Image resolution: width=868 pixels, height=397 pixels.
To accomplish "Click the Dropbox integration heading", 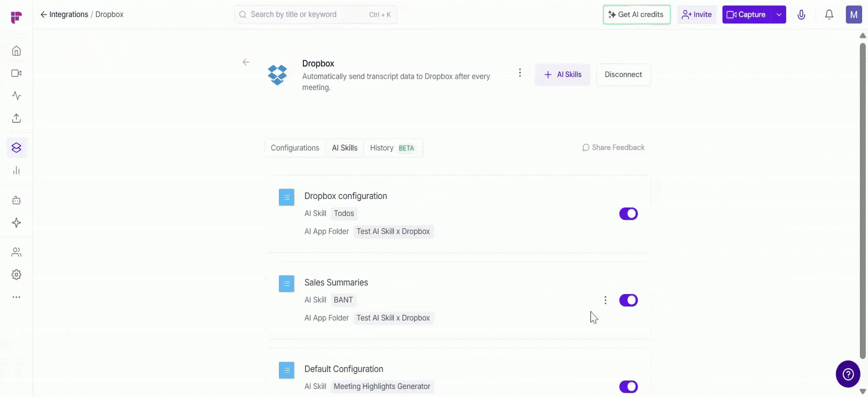I will coord(318,64).
